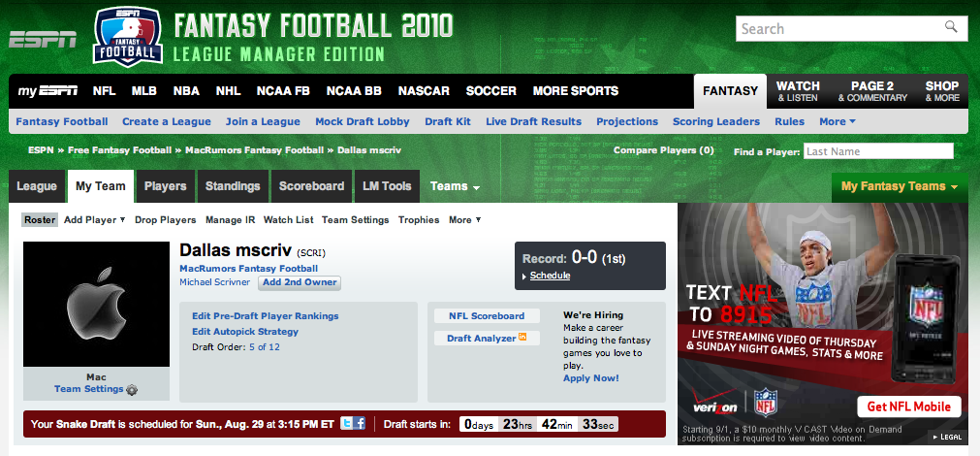980x456 pixels.
Task: Click the Find a Player Last Name field
Action: click(878, 151)
